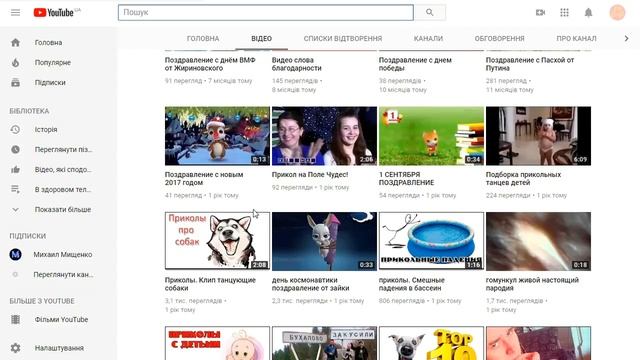
Task: Click the Головна home icon
Action: click(16, 42)
